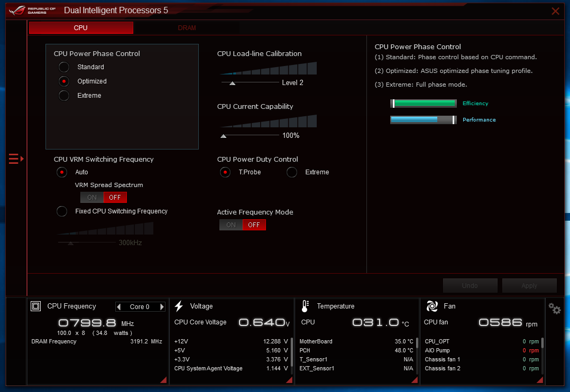
Task: Click the VRM Spread Spectrum label
Action: coord(109,185)
